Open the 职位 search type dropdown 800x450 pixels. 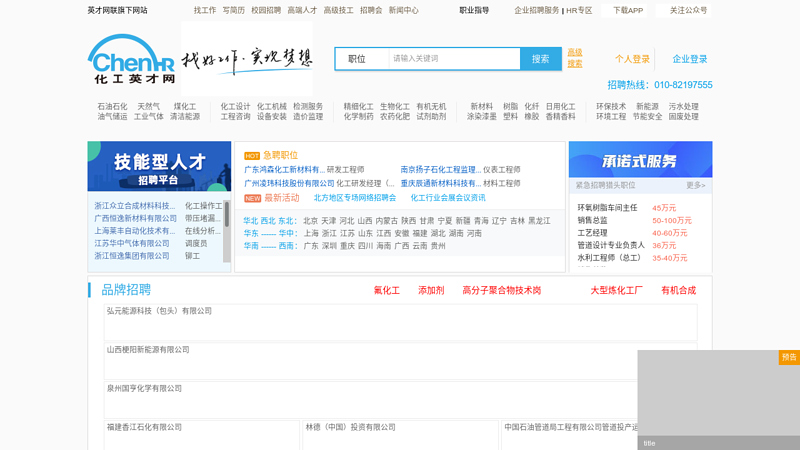362,59
